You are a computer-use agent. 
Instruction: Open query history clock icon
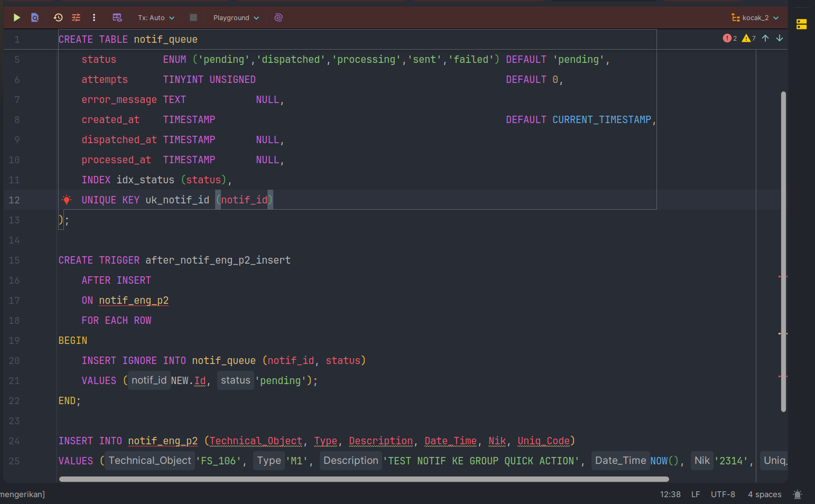coord(58,17)
